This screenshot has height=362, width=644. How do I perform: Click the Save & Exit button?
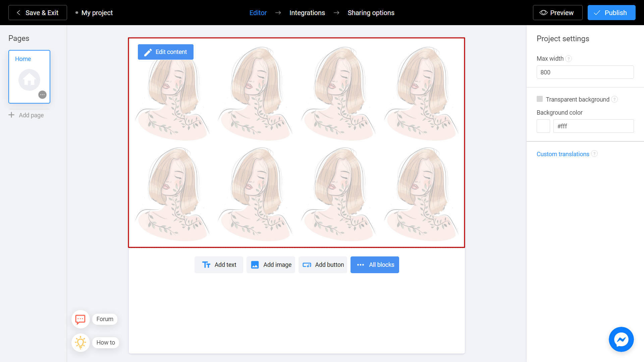(38, 12)
